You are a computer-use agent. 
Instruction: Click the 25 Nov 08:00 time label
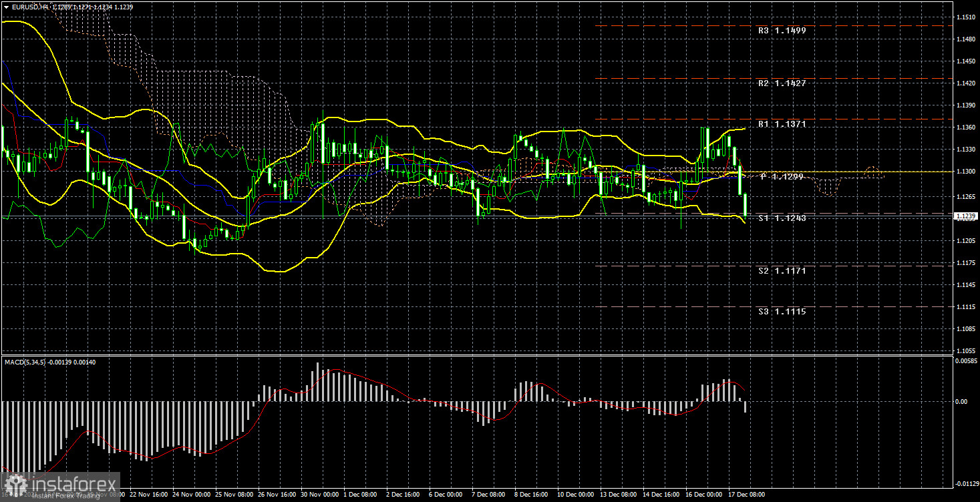pos(234,495)
